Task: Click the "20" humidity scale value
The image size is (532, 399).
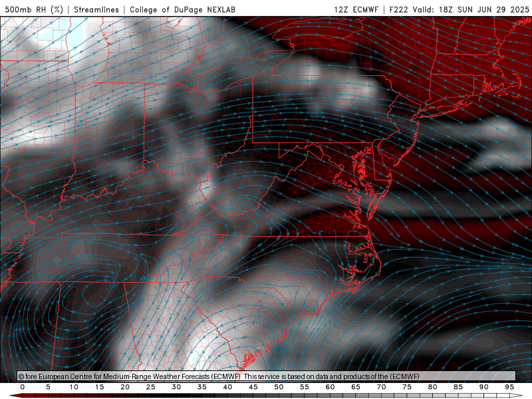Action: tap(125, 387)
